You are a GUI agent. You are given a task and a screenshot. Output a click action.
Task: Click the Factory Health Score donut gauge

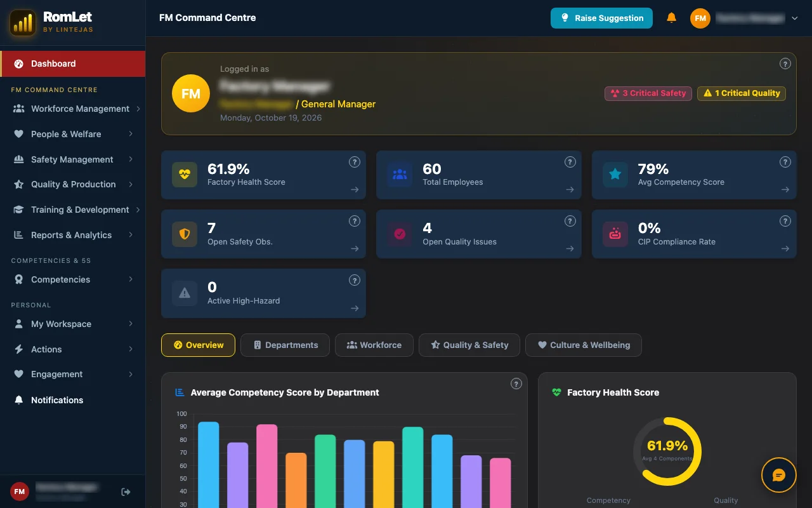[667, 451]
